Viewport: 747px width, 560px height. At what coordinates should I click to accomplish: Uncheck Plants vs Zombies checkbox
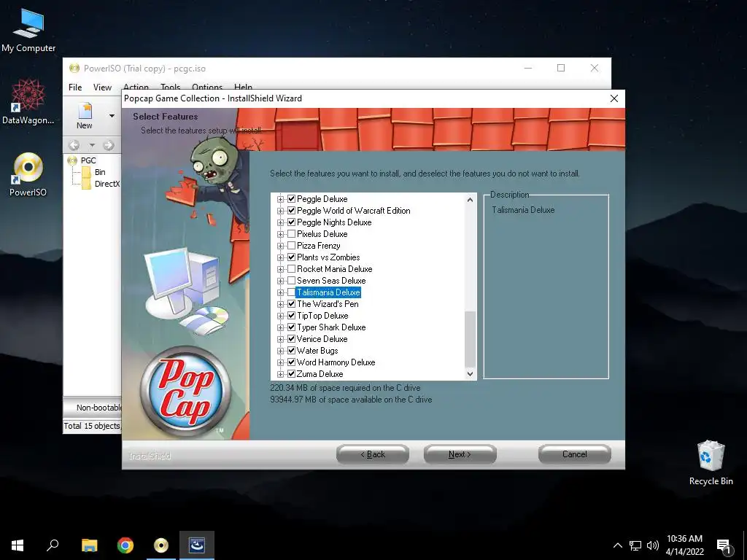pyautogui.click(x=292, y=257)
